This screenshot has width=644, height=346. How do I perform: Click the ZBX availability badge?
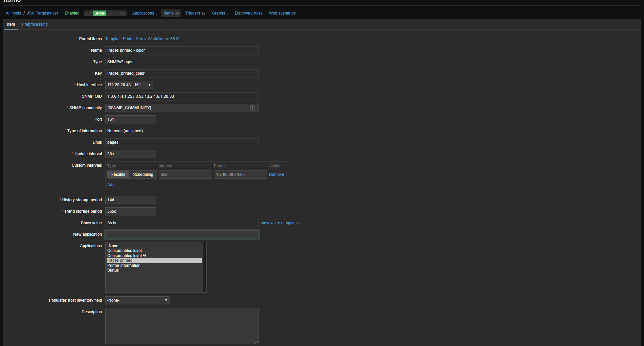[88, 13]
